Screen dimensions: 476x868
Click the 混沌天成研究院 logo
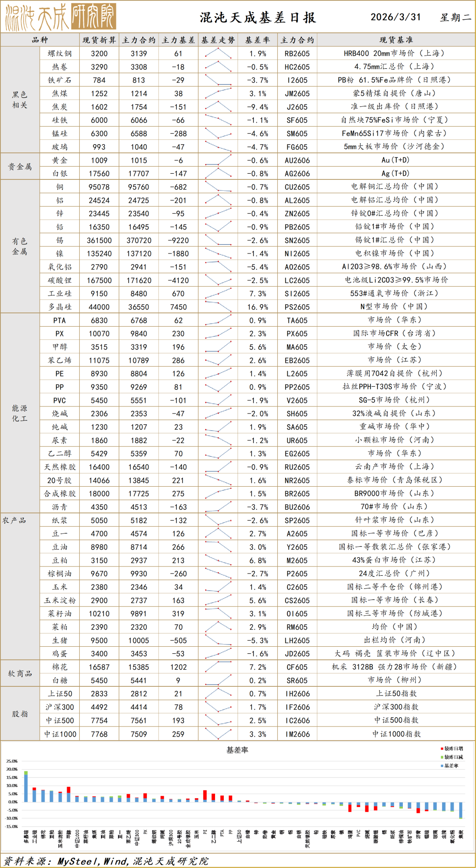(60, 17)
